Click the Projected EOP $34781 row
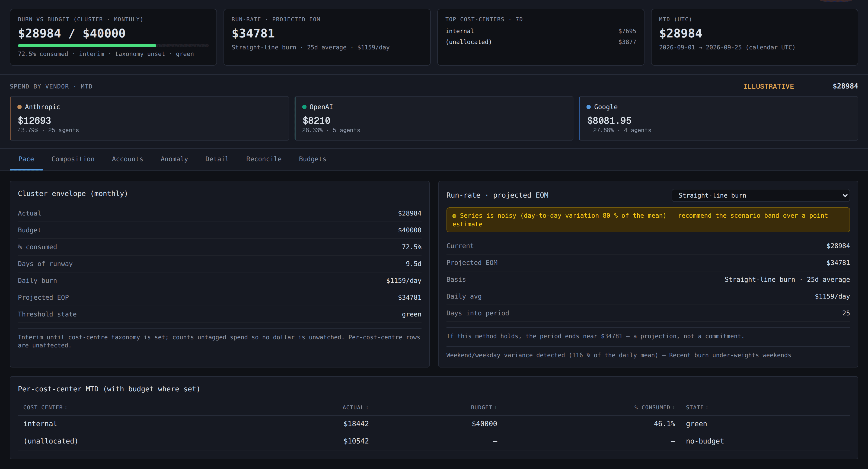Screen dimensions: 868x469 click(x=219, y=297)
